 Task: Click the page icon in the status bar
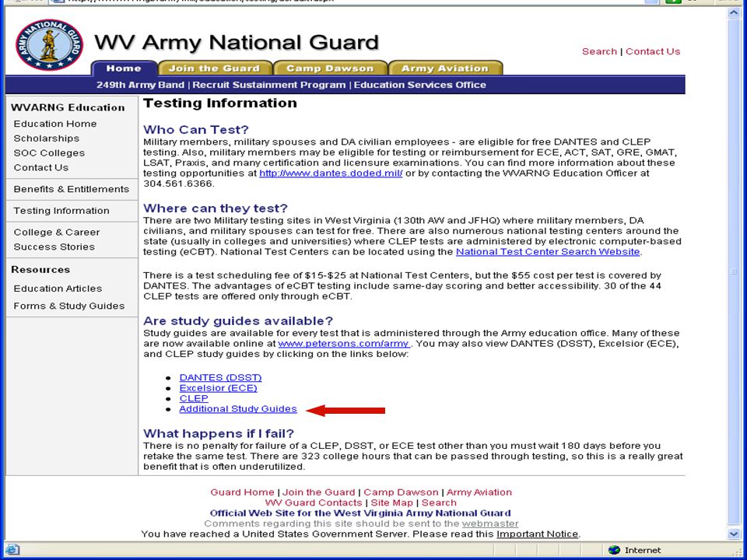click(x=12, y=550)
